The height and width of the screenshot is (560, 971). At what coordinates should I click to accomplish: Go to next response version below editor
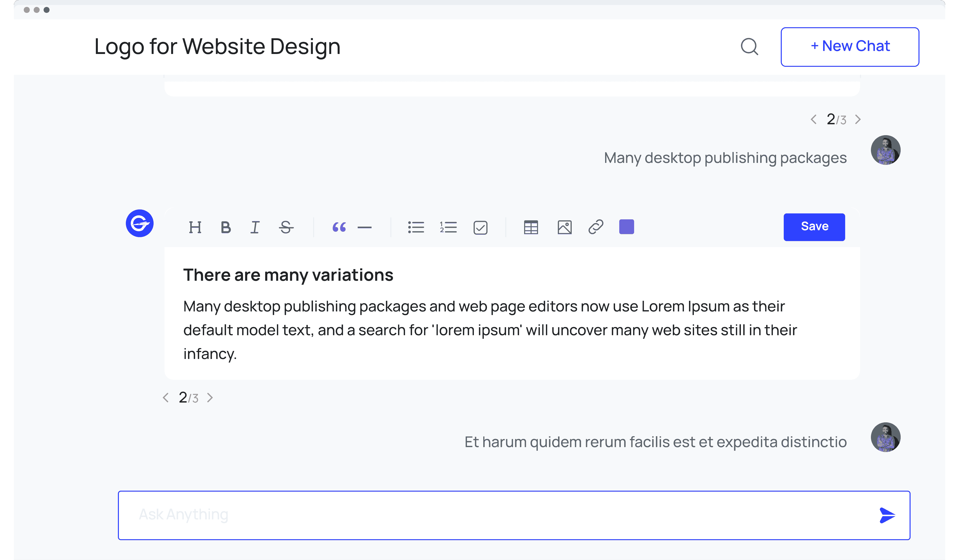(210, 398)
